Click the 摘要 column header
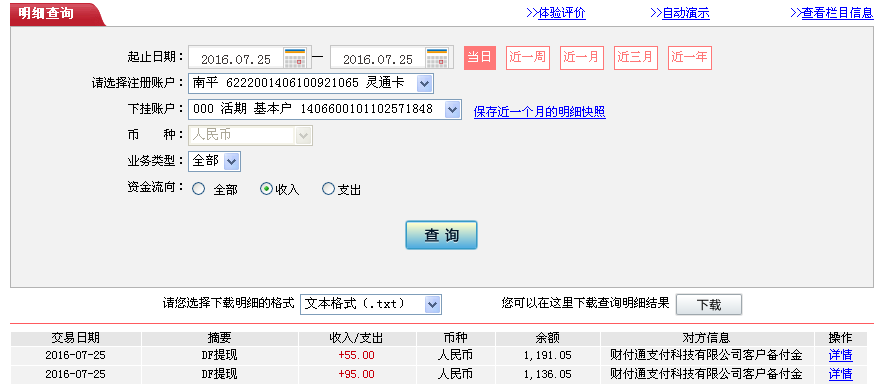This screenshot has height=385, width=885. point(220,338)
